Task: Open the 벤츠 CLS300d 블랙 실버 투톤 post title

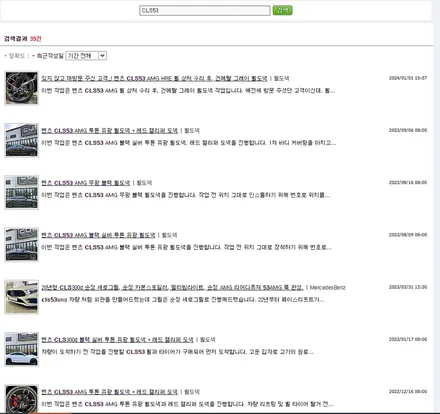Action: pos(117,340)
